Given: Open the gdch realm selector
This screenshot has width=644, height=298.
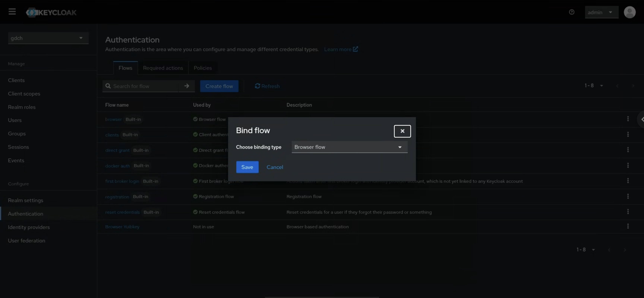Looking at the screenshot, I should tap(48, 38).
